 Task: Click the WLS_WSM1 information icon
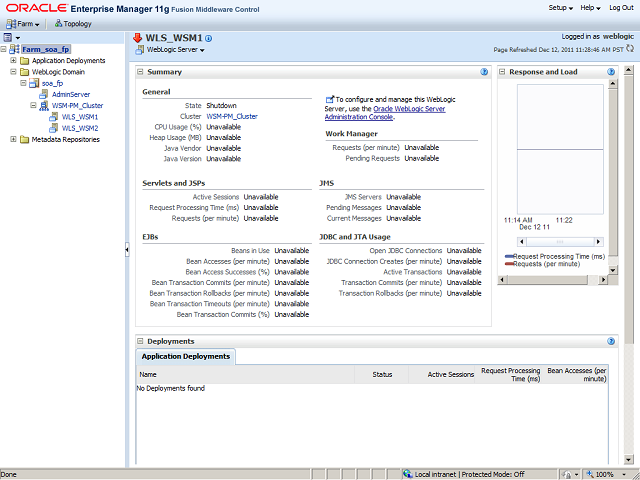pos(209,38)
